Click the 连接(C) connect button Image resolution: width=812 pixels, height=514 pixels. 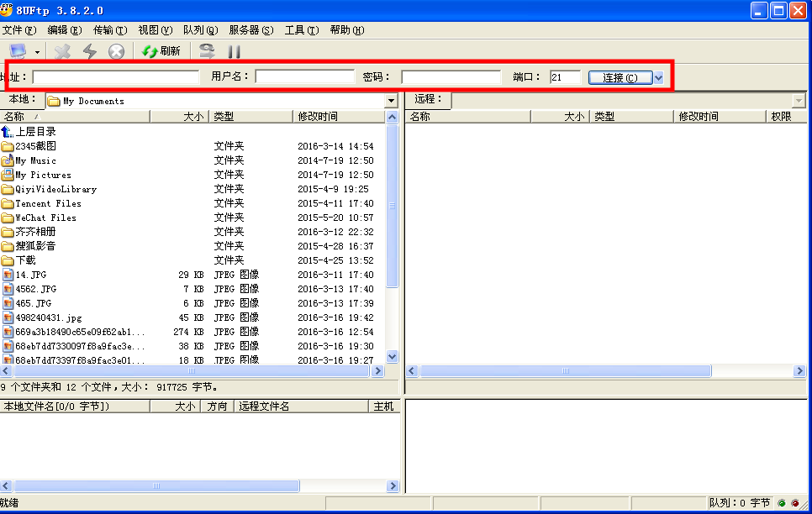click(620, 77)
